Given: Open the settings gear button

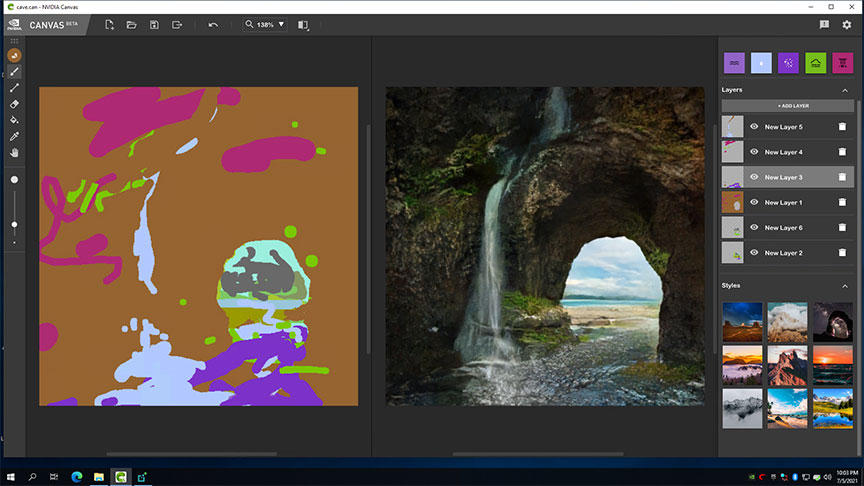Looking at the screenshot, I should point(847,24).
